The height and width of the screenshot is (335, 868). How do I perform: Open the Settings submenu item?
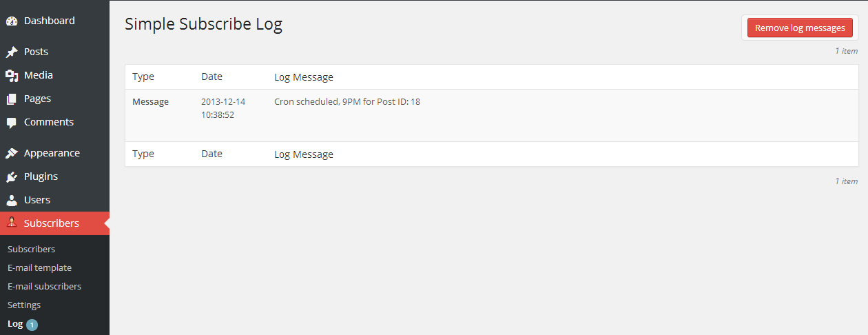click(24, 305)
